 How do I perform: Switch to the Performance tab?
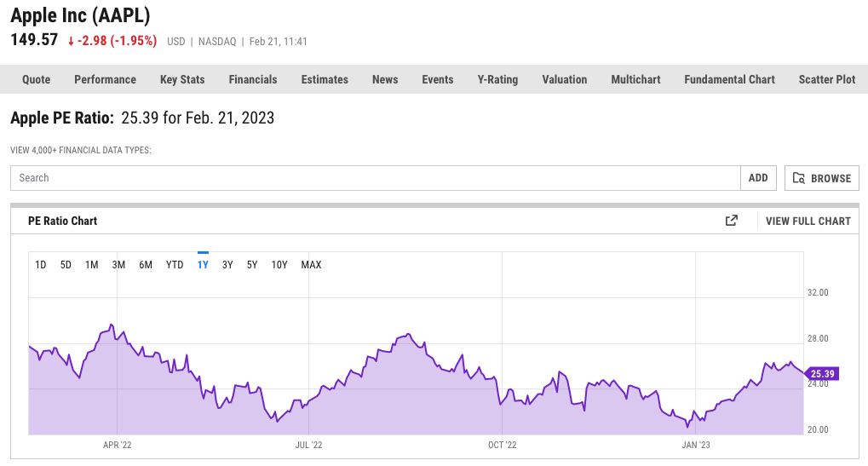pos(105,79)
